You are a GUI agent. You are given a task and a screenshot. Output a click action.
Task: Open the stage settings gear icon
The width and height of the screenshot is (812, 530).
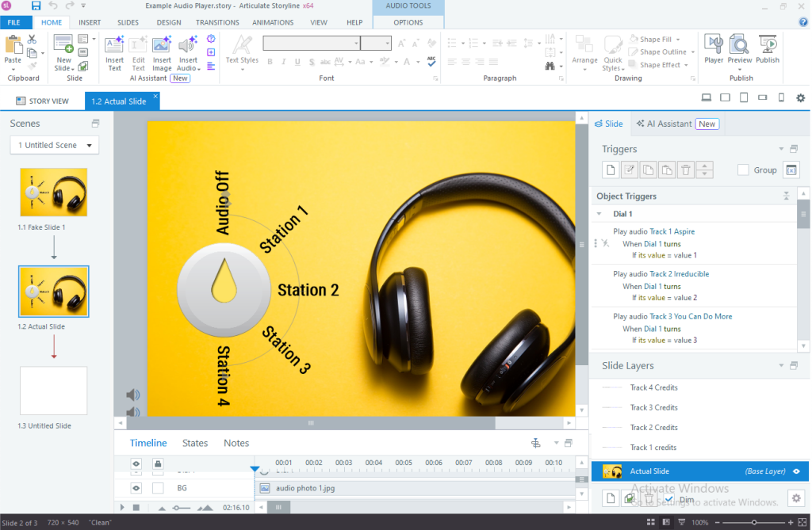[x=801, y=97]
